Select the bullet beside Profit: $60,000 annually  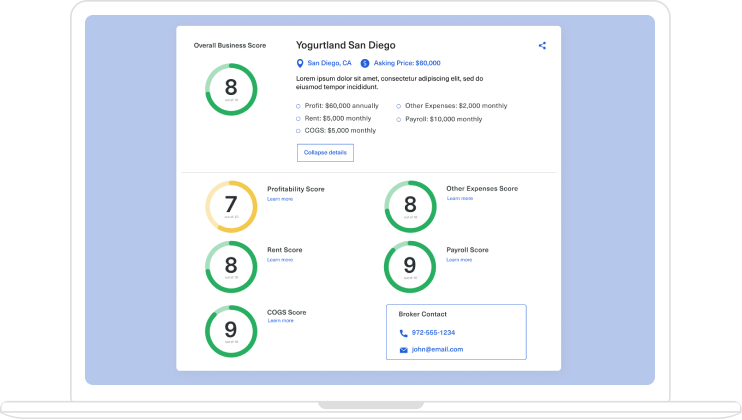tap(298, 105)
